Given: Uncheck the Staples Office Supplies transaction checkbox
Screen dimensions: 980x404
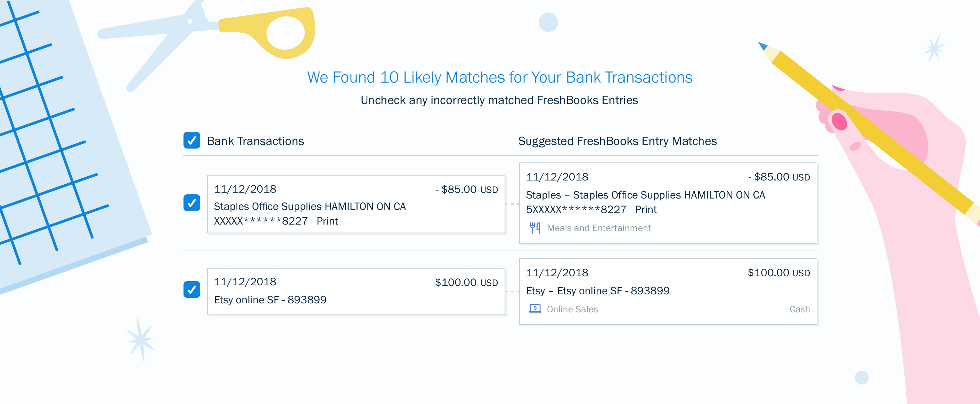Looking at the screenshot, I should point(192,203).
